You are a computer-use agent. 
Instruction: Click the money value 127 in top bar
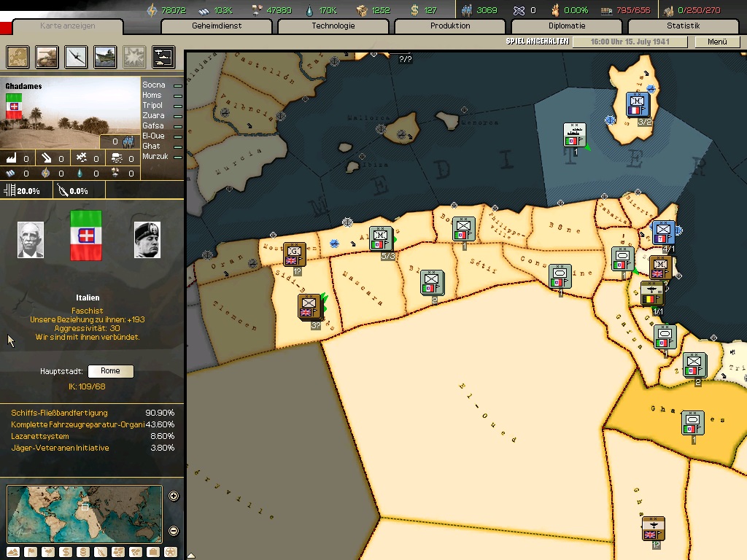[430, 10]
